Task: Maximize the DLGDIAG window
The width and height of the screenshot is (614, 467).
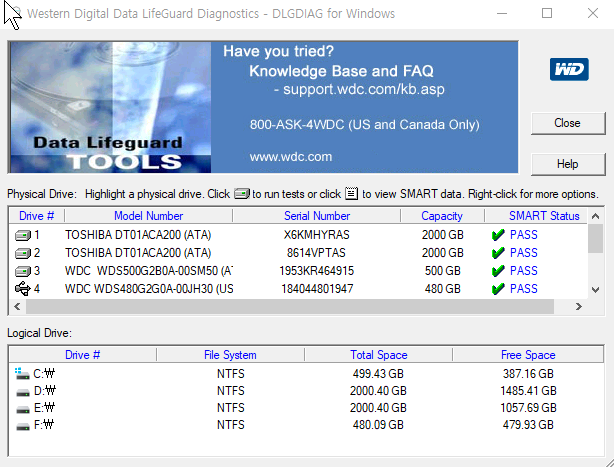Action: tap(547, 13)
